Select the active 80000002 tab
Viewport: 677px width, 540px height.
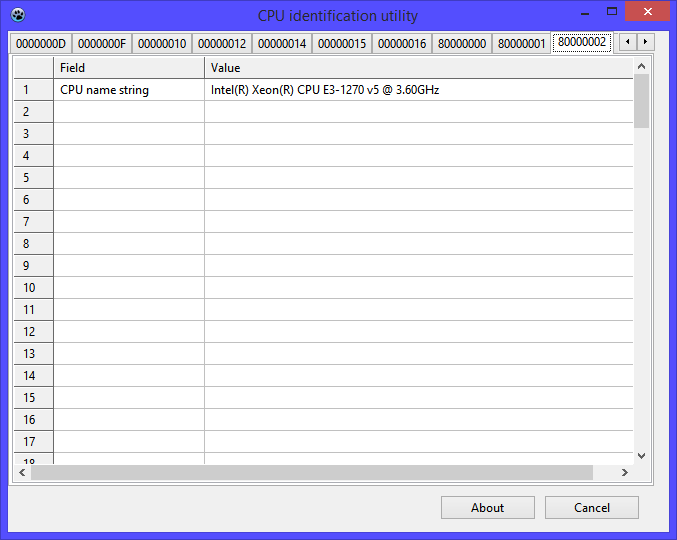[582, 42]
